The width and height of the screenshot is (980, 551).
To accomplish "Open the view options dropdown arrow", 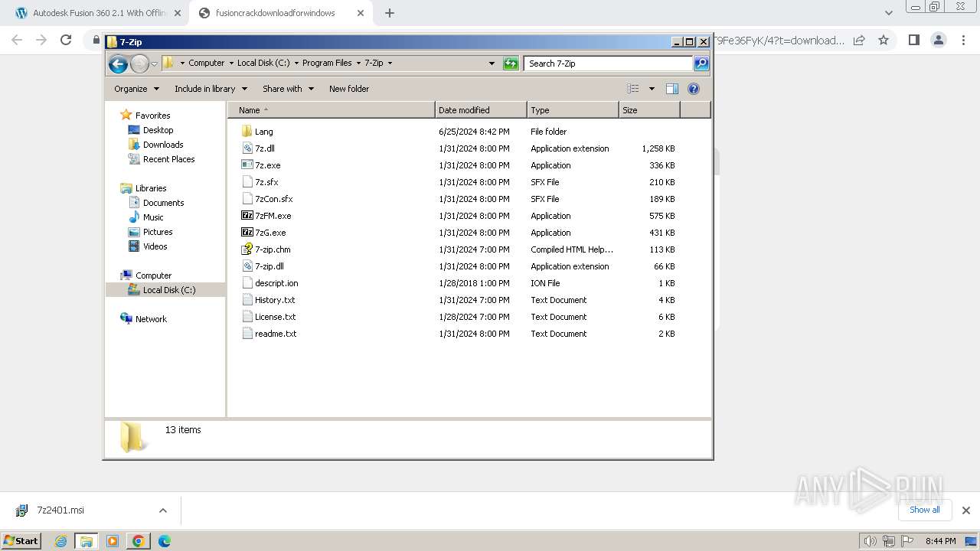I will pos(652,89).
